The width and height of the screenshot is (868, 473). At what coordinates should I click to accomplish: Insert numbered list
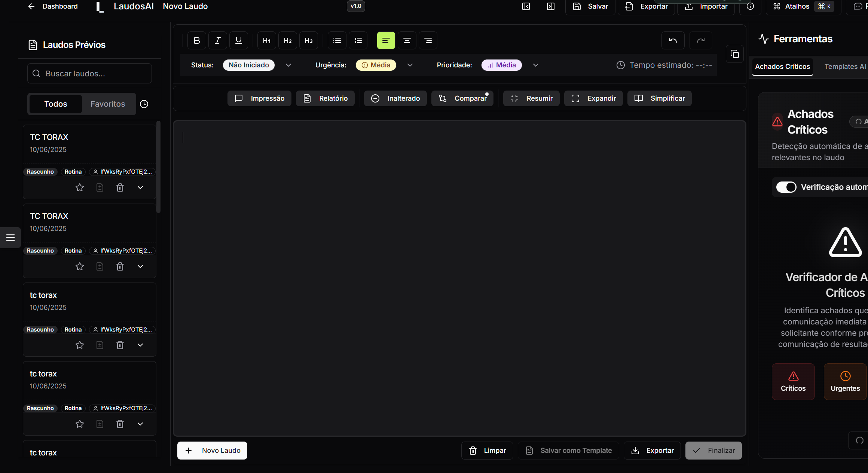[358, 40]
